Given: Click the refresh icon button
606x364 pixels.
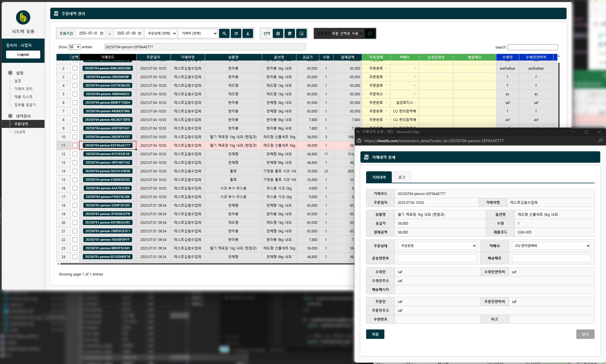Looking at the screenshot, I should [x=236, y=33].
